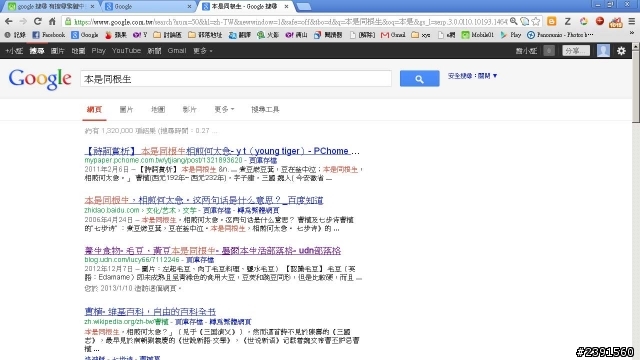Expand 更多 dropdown under search box
640x360 pixels.
point(224,109)
